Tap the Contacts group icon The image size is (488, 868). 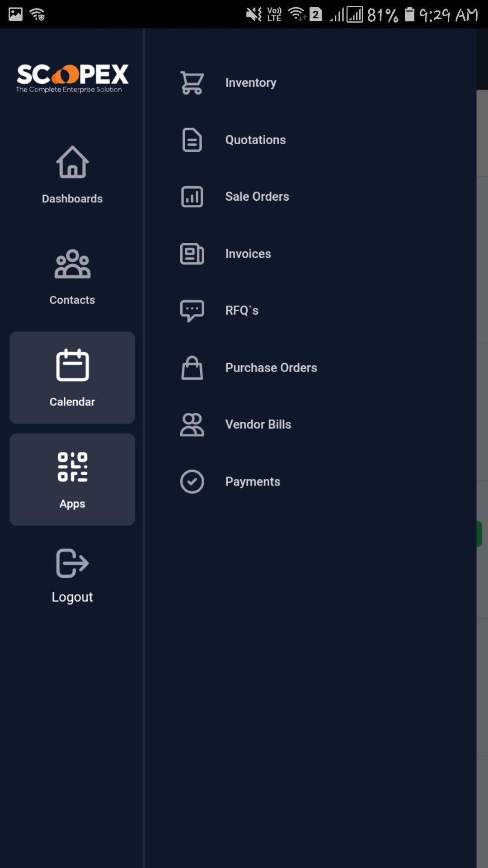pos(72,264)
